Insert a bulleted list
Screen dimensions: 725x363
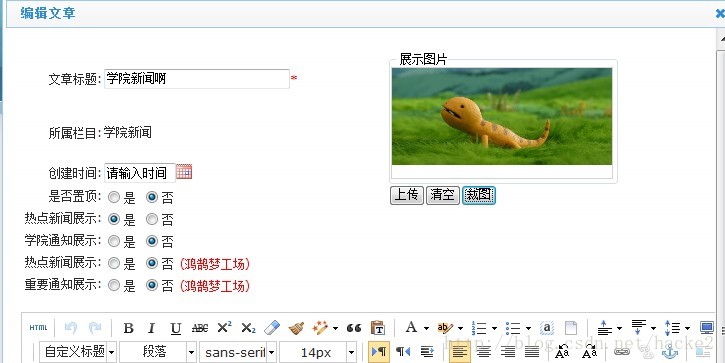point(513,328)
